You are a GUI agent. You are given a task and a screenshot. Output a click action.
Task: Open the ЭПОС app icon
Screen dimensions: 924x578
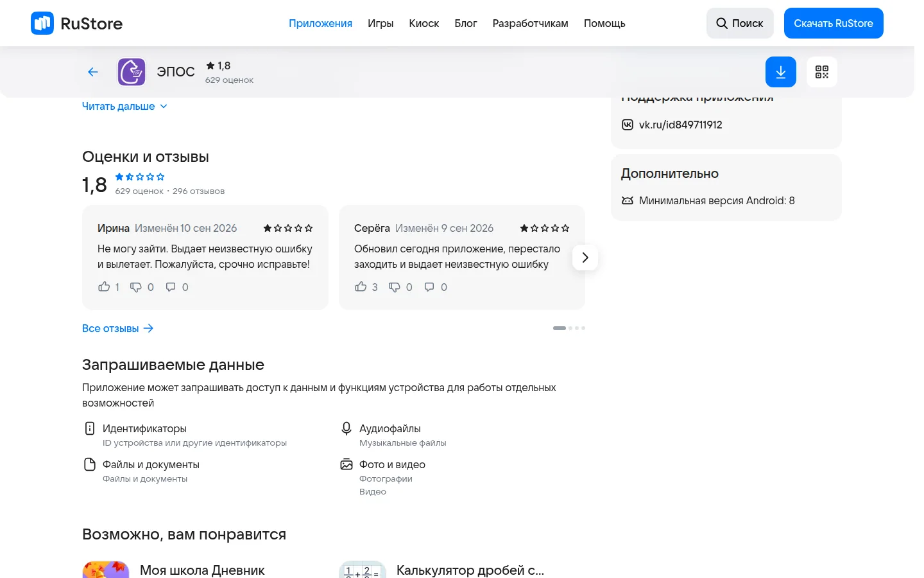pos(132,72)
